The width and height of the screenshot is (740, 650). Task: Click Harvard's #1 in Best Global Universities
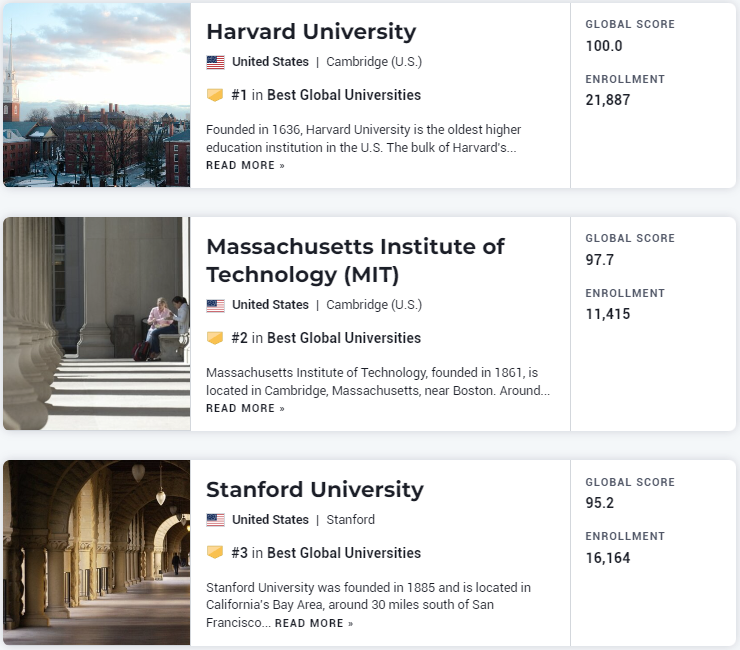(326, 95)
